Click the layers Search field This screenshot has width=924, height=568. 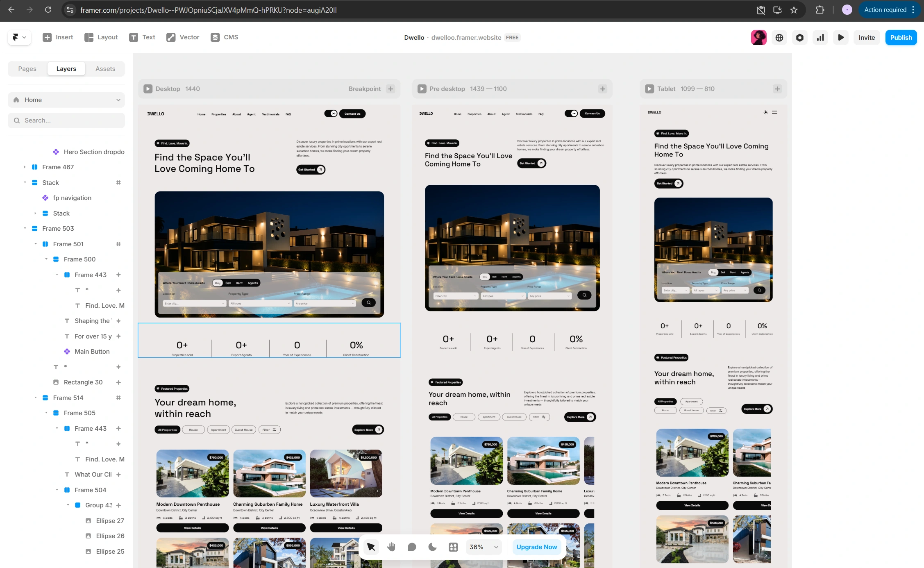[66, 120]
